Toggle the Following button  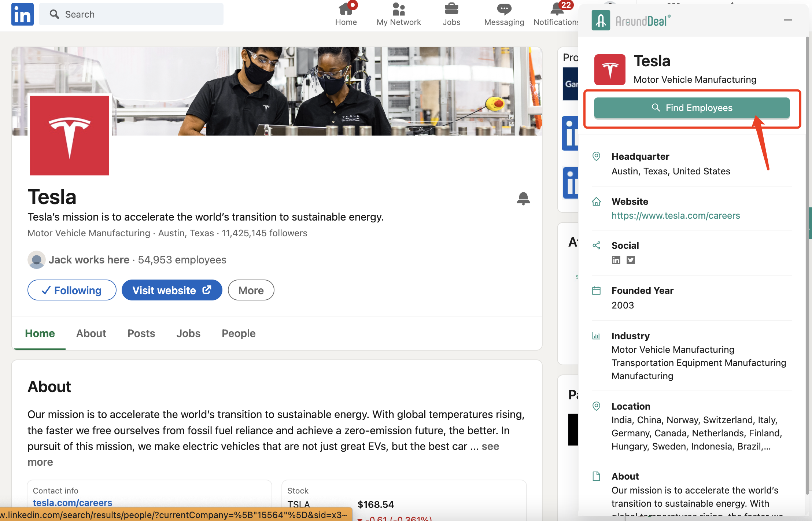(72, 290)
